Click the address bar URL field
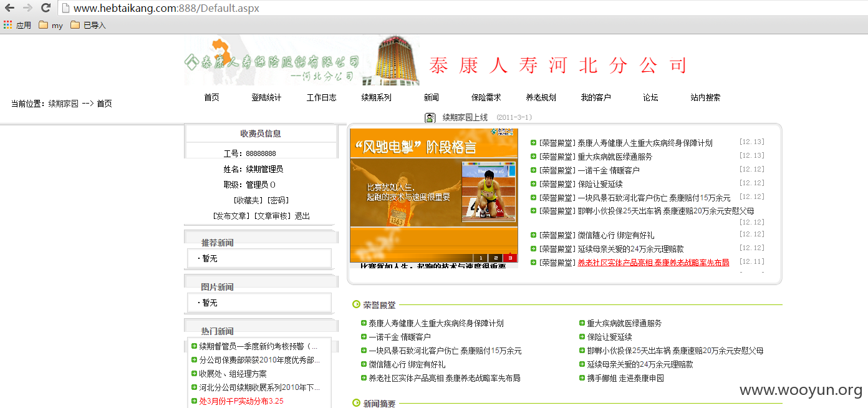Screen dimensions: 868x408 point(461,8)
